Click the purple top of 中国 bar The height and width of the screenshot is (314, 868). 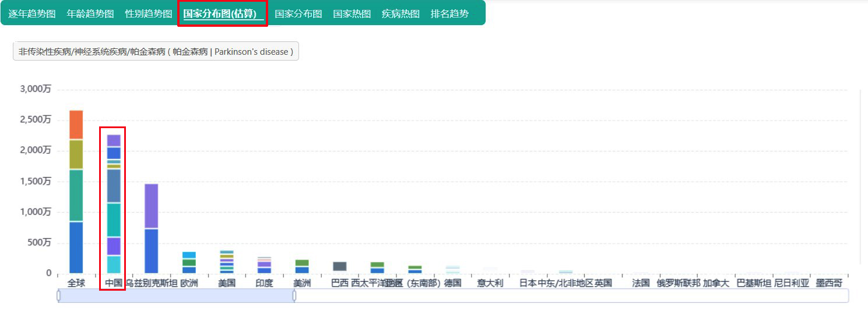[114, 140]
